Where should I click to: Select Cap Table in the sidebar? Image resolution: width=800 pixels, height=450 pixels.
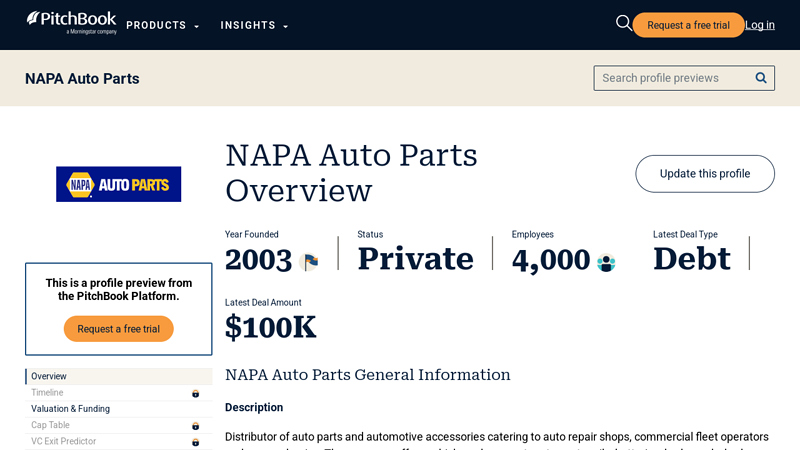(118, 425)
